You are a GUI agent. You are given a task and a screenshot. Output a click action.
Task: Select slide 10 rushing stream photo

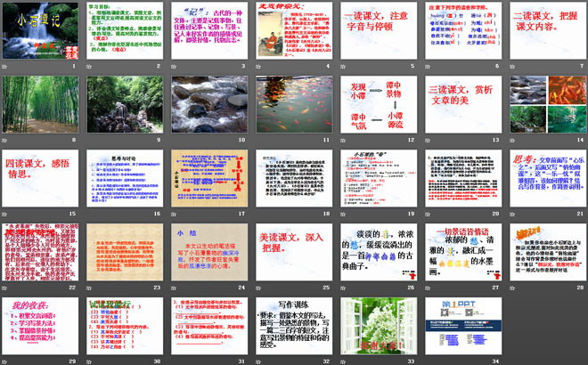[x=209, y=104]
